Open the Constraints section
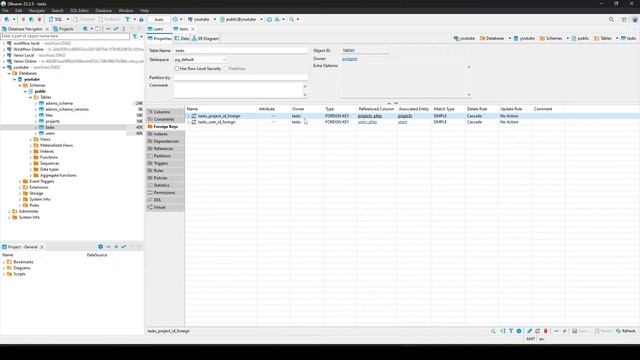 (x=165, y=119)
